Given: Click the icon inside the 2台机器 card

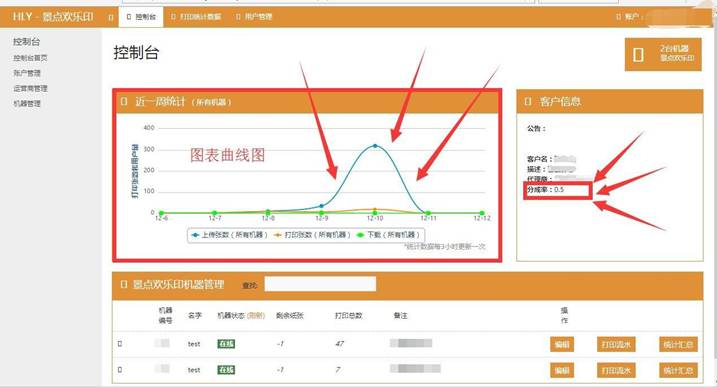Looking at the screenshot, I should pyautogui.click(x=638, y=55).
